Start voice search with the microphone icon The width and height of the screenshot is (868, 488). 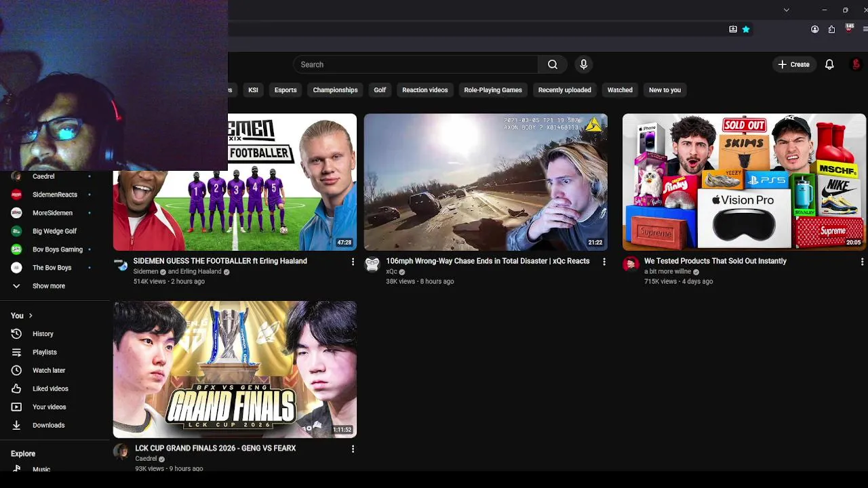coord(583,64)
